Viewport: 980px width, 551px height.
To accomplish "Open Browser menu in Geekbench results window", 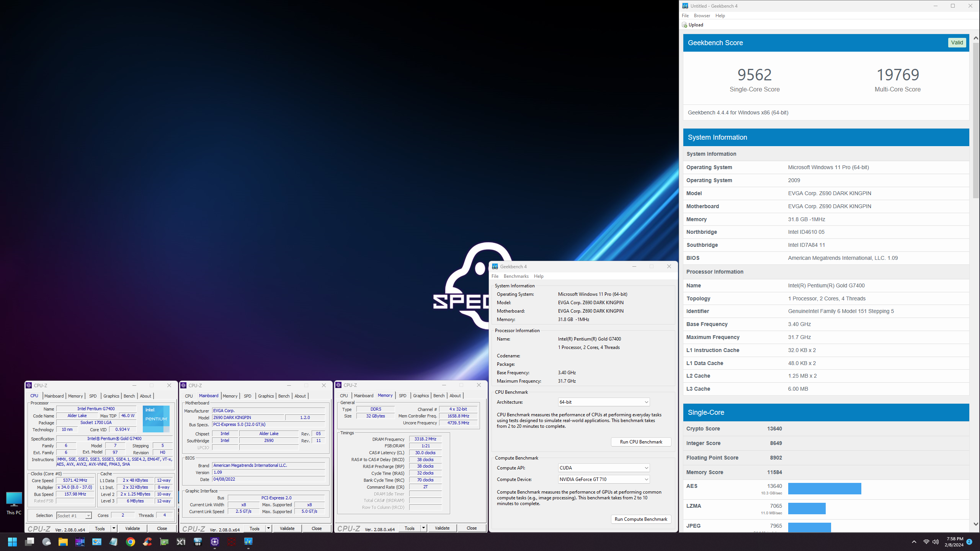I will pos(702,16).
